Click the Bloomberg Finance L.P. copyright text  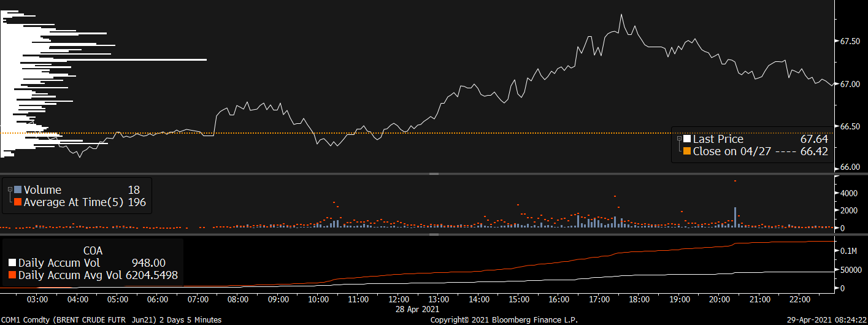tap(504, 320)
